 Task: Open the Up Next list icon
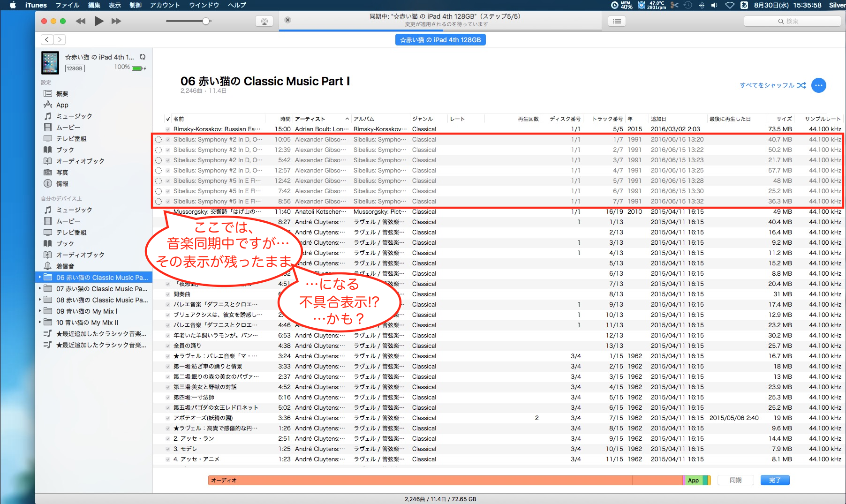pos(617,21)
